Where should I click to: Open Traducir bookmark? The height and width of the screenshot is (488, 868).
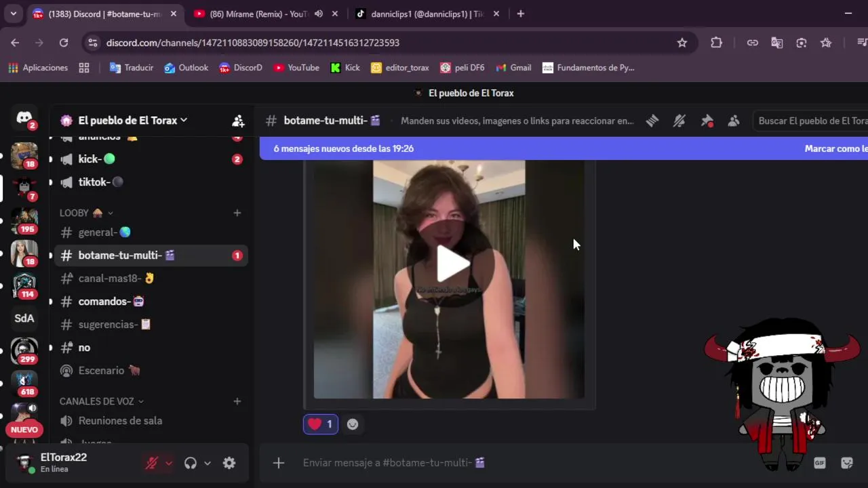132,68
